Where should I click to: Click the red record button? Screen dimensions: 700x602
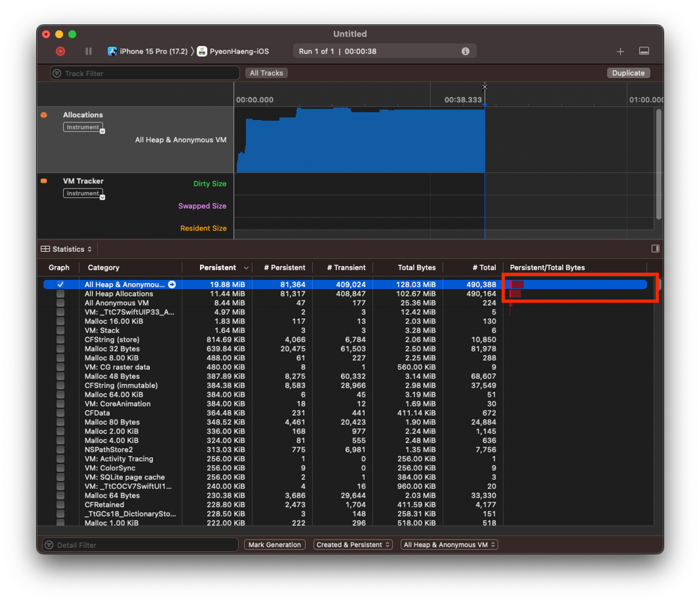pos(61,51)
